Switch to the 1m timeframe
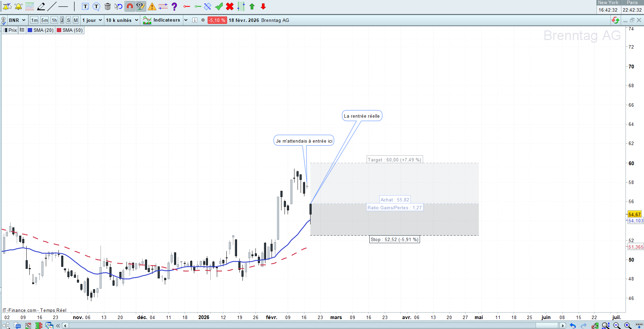Screen dimensions: 644x329 click(x=34, y=20)
